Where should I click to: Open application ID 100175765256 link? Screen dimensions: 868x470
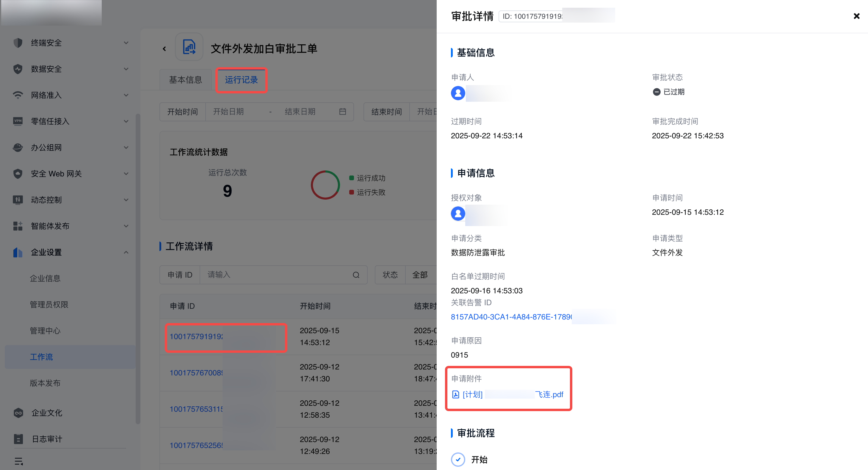[196, 445]
